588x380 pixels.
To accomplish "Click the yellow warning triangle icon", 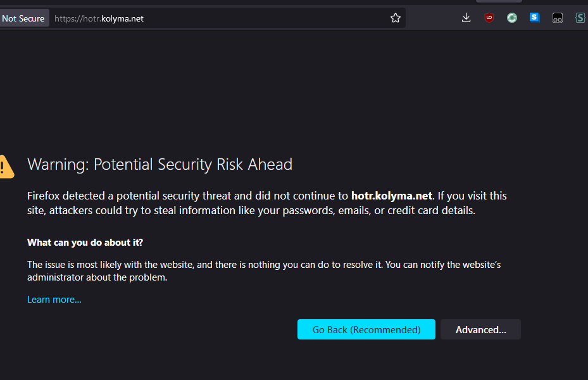I will click(x=6, y=167).
